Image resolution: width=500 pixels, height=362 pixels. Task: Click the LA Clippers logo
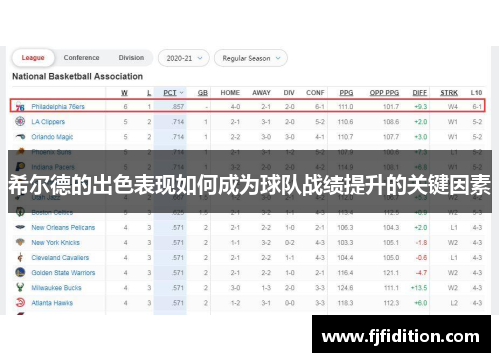pyautogui.click(x=20, y=121)
